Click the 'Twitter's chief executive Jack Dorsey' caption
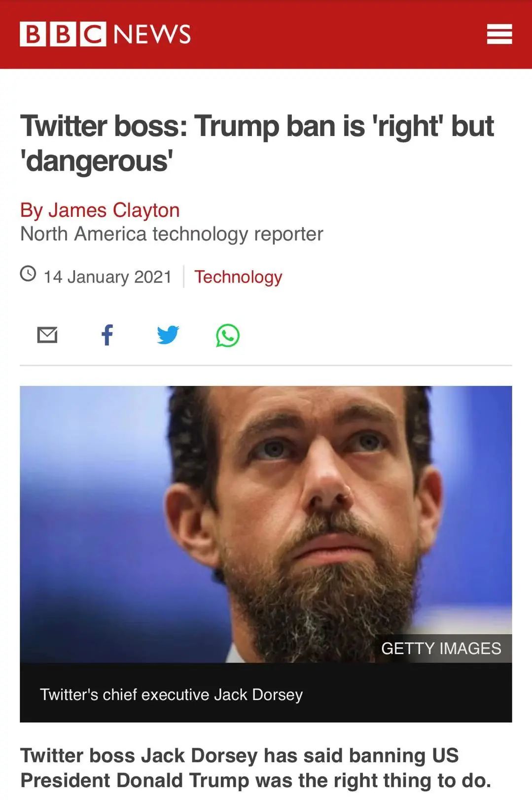 (171, 694)
